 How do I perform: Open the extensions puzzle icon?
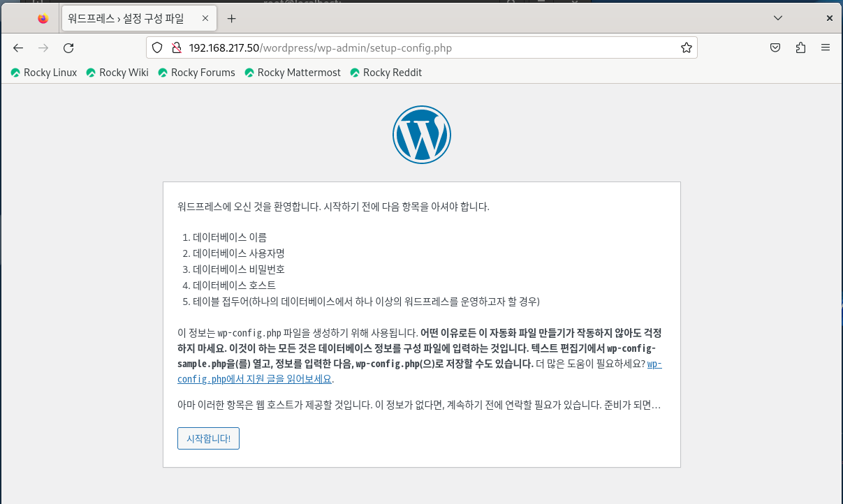[x=800, y=47]
